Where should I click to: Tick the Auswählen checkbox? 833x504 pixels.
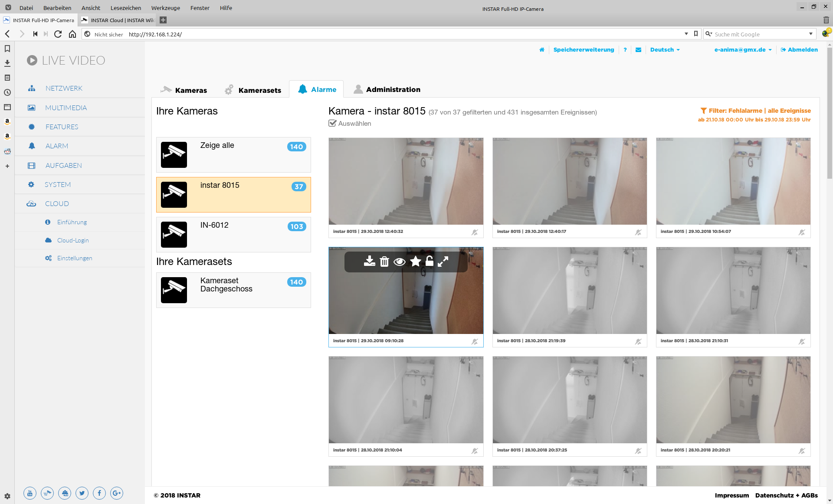point(332,123)
